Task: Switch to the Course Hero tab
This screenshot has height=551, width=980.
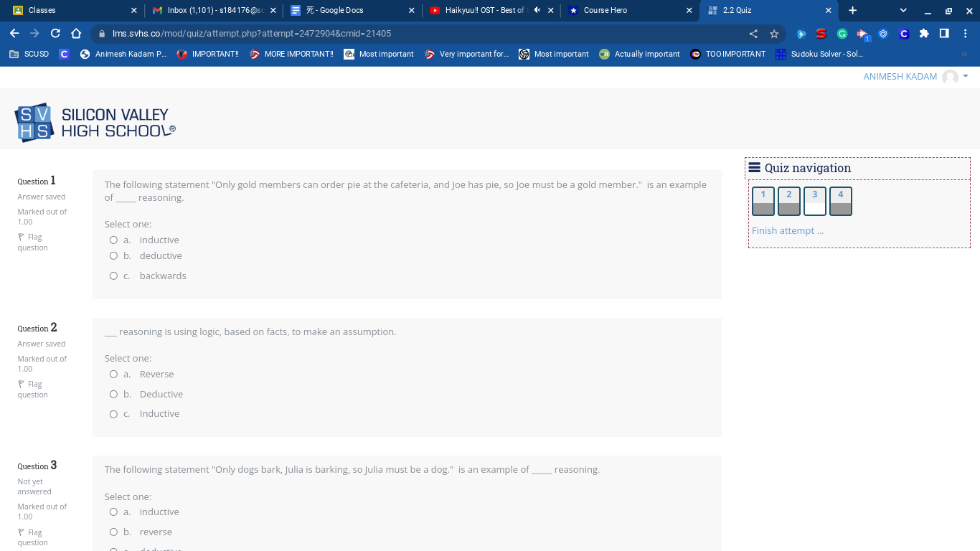Action: pos(630,10)
